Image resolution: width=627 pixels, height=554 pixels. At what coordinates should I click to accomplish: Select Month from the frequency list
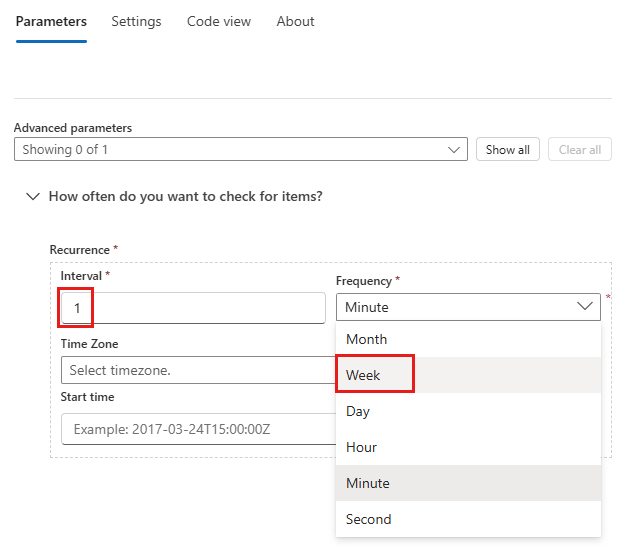[367, 339]
